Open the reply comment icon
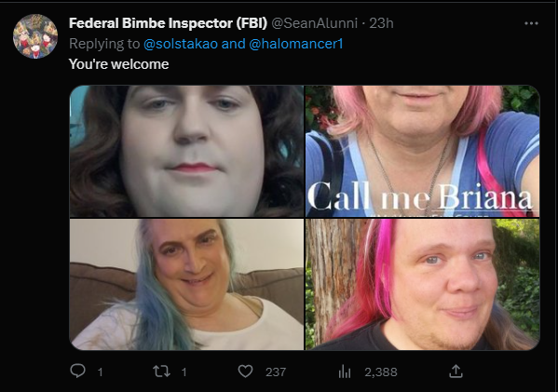558x392 pixels. click(x=77, y=371)
